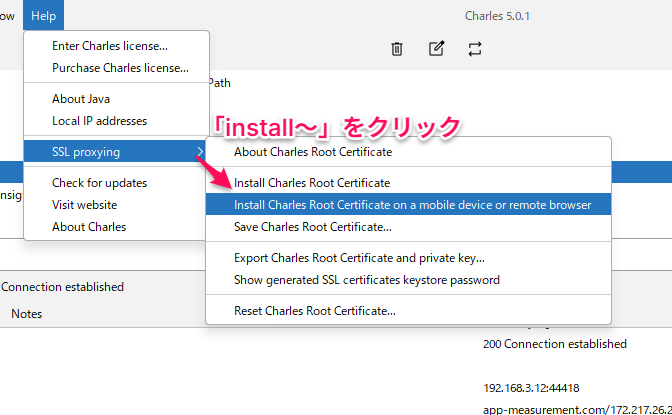The image size is (672, 415).
Task: Expand SSL proxying submenu arrow
Action: point(200,151)
